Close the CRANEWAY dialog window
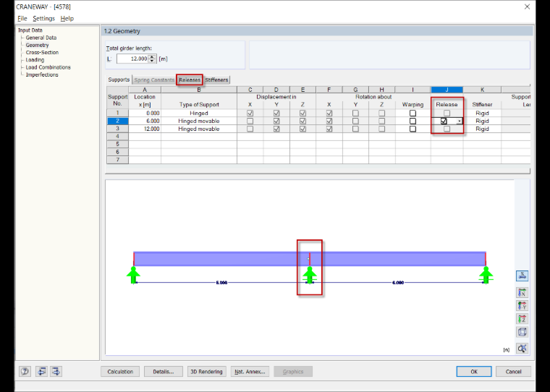 click(527, 7)
